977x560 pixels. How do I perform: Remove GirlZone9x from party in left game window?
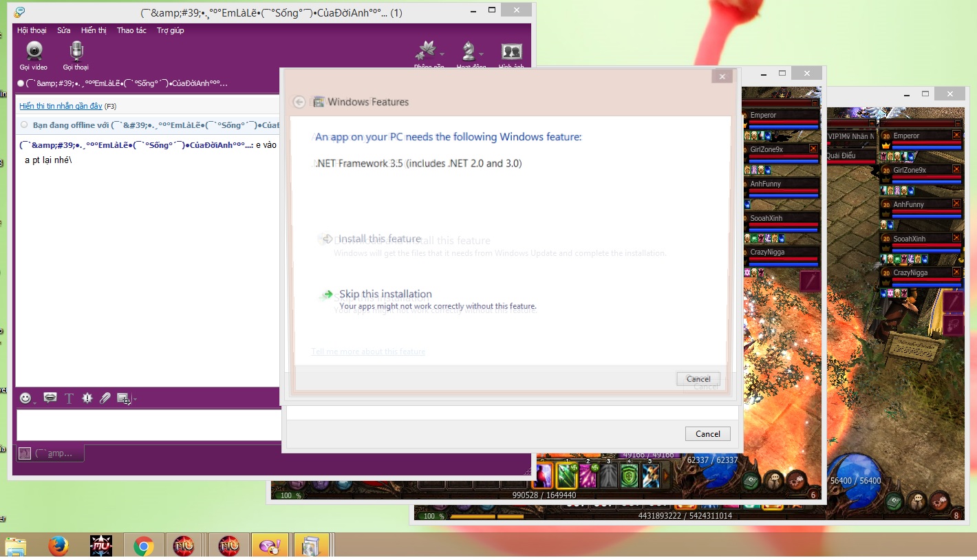[x=813, y=149]
